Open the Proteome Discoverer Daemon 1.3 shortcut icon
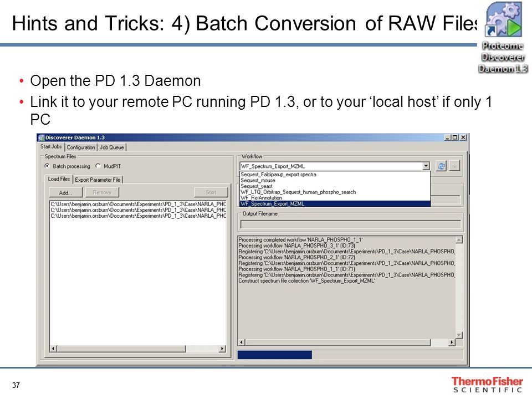Screen dimensions: 532x399 [503, 37]
